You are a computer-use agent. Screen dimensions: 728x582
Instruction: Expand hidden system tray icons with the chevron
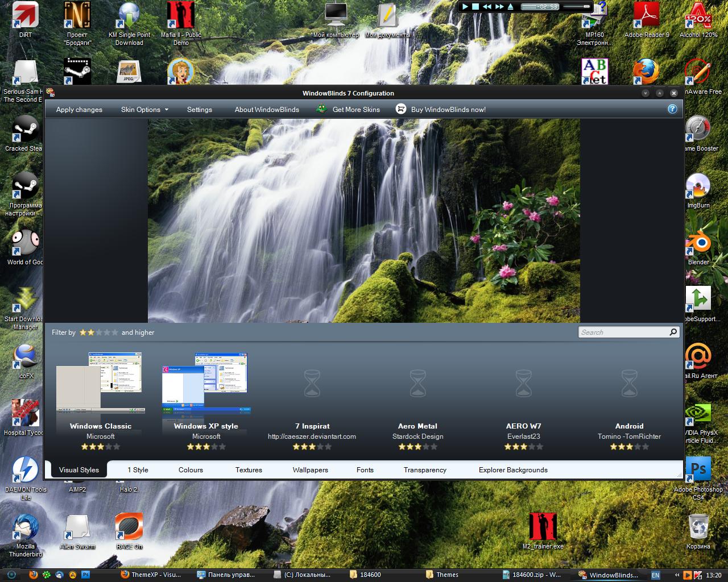(677, 575)
